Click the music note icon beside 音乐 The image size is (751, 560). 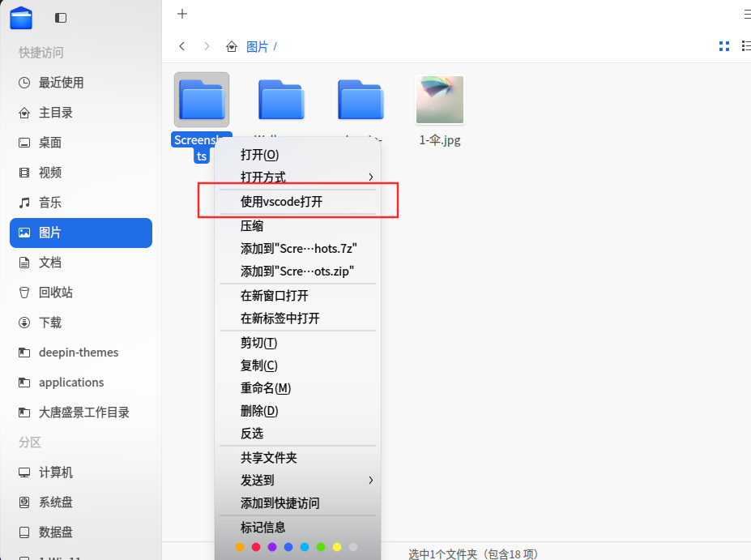24,203
